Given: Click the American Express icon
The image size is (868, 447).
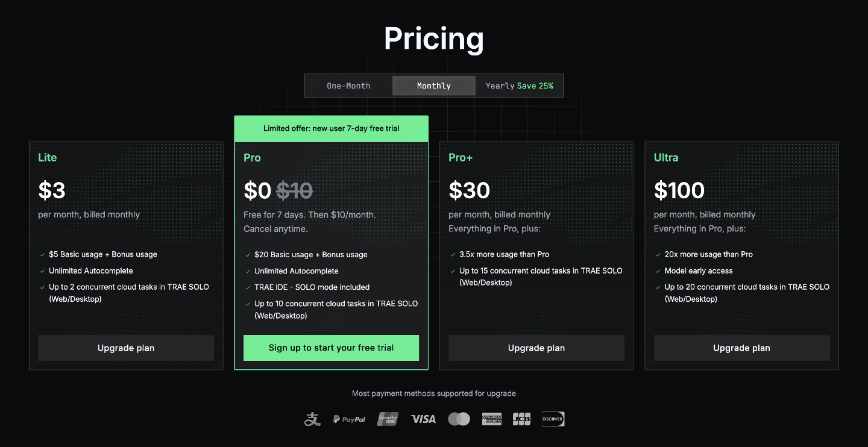Looking at the screenshot, I should 492,419.
